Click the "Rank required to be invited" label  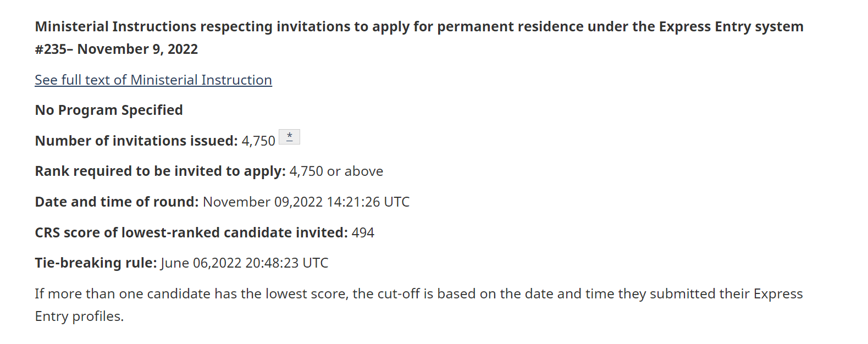pyautogui.click(x=160, y=171)
